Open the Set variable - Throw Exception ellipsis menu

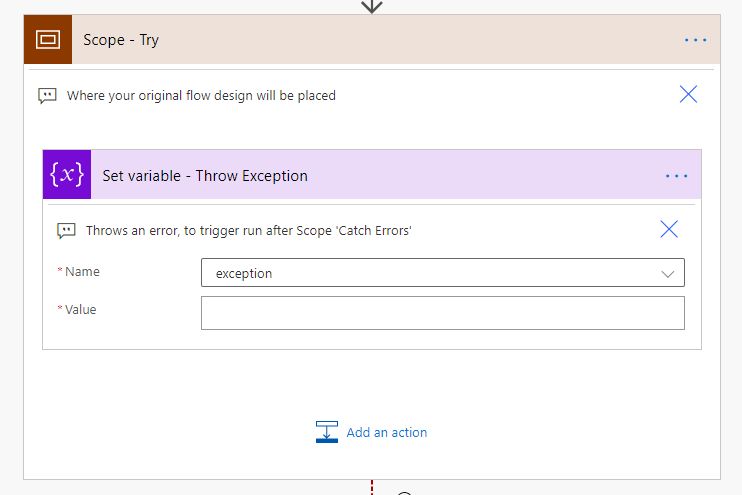(676, 176)
